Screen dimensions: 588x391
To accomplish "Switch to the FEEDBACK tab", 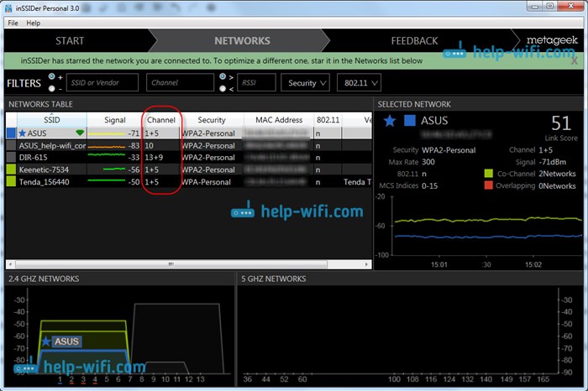I will tap(414, 41).
